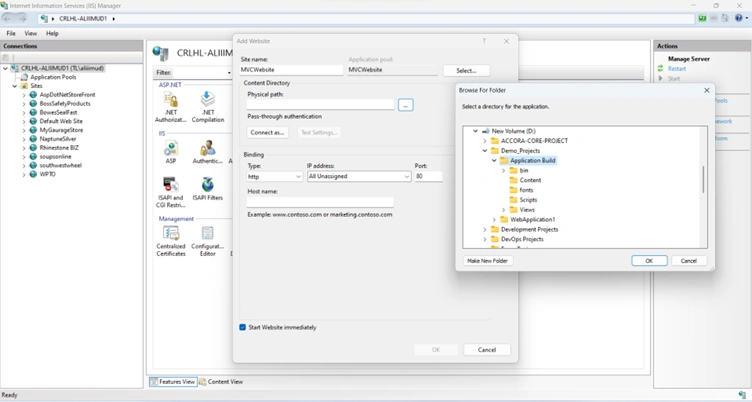Click the Select... application pool button

coord(466,71)
